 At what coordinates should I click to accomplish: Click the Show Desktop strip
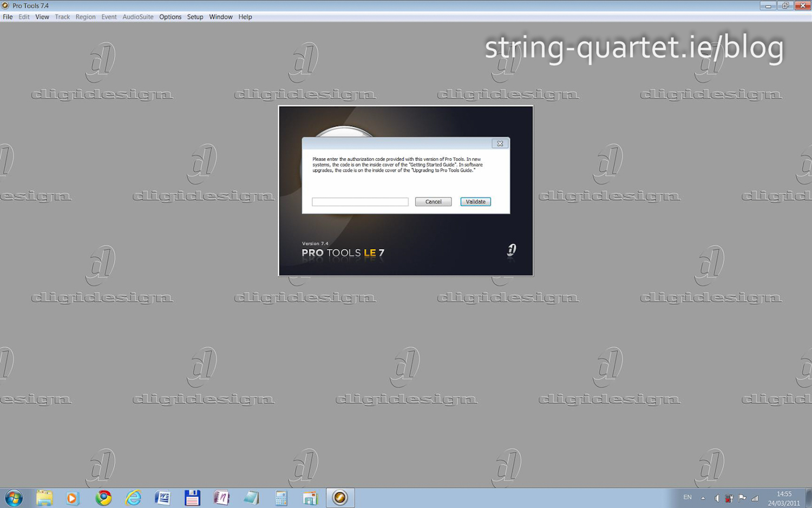[808, 498]
